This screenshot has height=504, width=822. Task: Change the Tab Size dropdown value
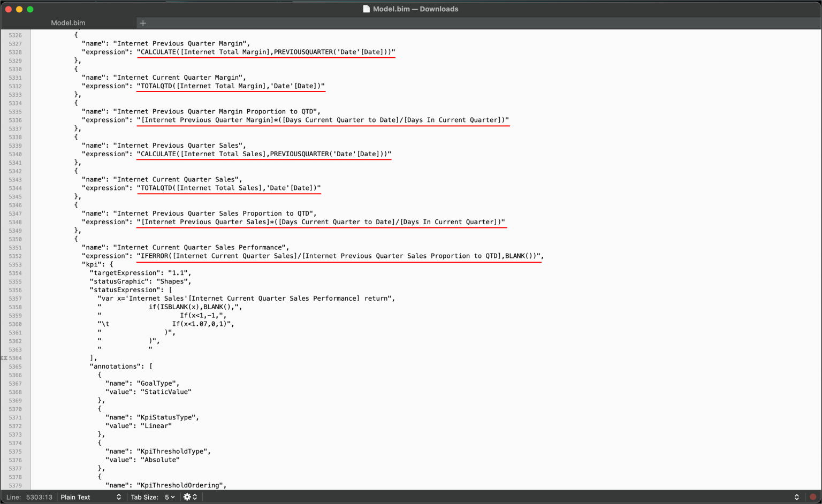(169, 497)
